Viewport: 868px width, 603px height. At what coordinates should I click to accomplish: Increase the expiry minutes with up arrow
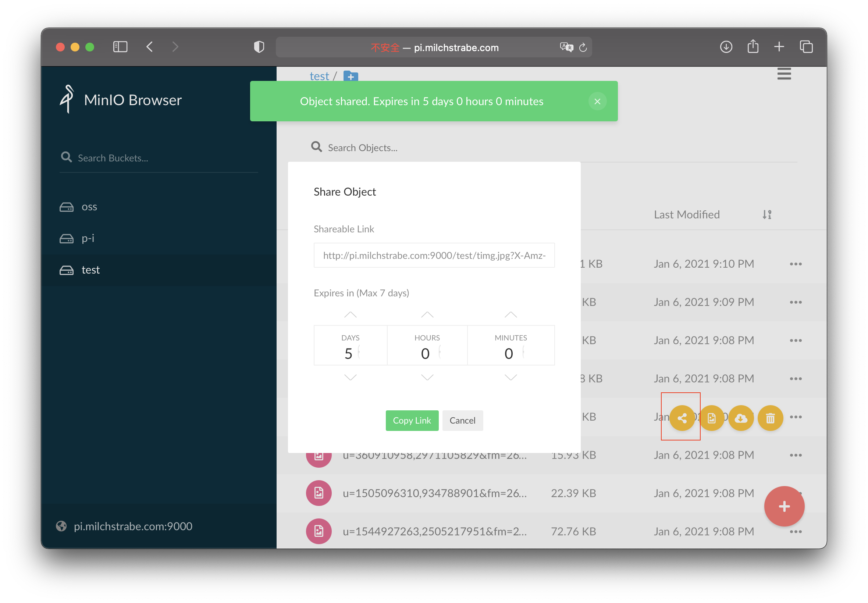(x=511, y=314)
